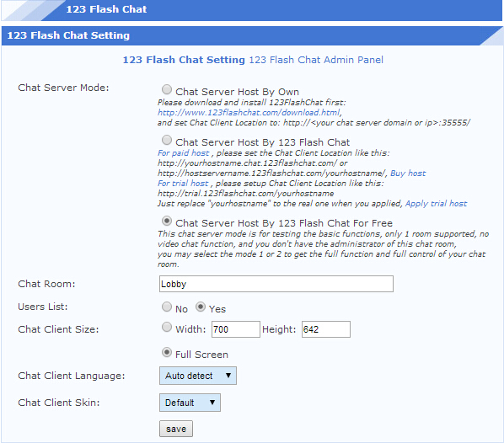Open Chat Client Language dropdown
Screen dimensions: 504x443
pyautogui.click(x=198, y=376)
